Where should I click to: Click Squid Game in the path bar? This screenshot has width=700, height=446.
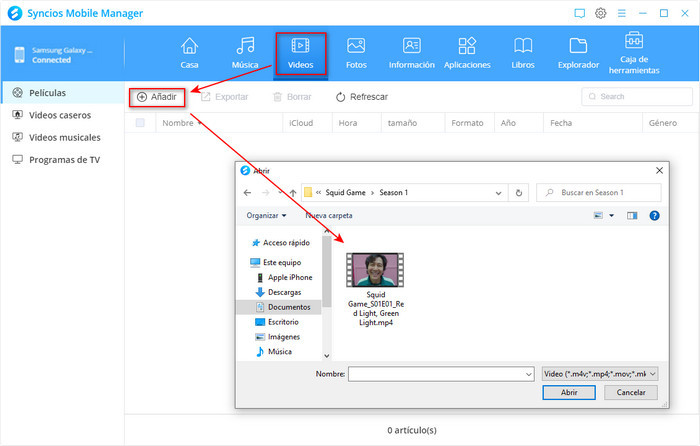[345, 192]
